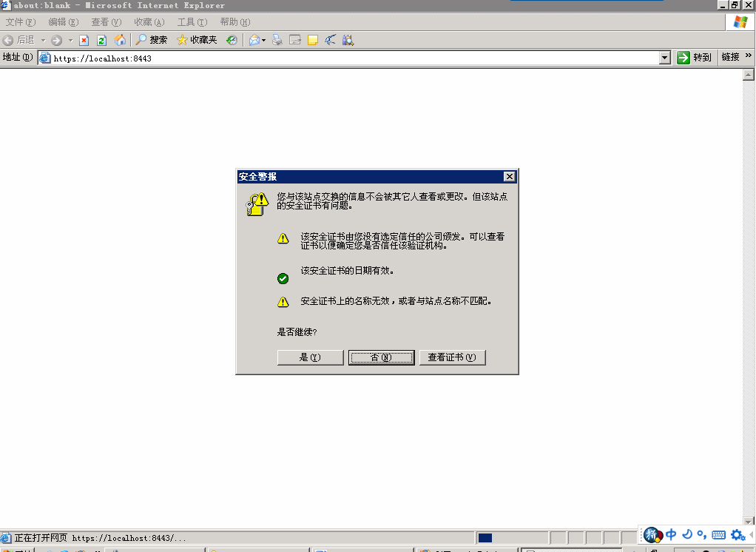Open the Help (帮助) menu
Image resolution: width=756 pixels, height=552 pixels.
(234, 22)
